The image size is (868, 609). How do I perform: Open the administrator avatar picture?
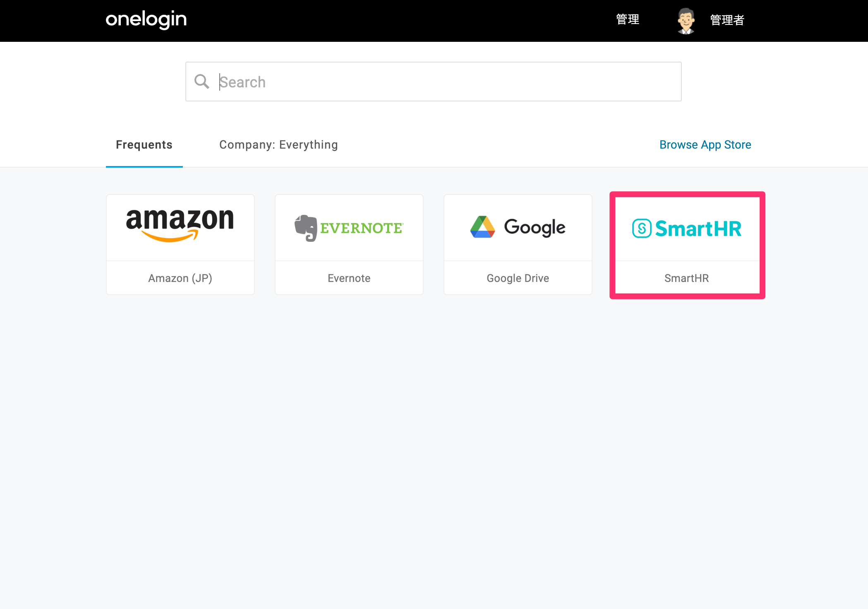tap(686, 21)
